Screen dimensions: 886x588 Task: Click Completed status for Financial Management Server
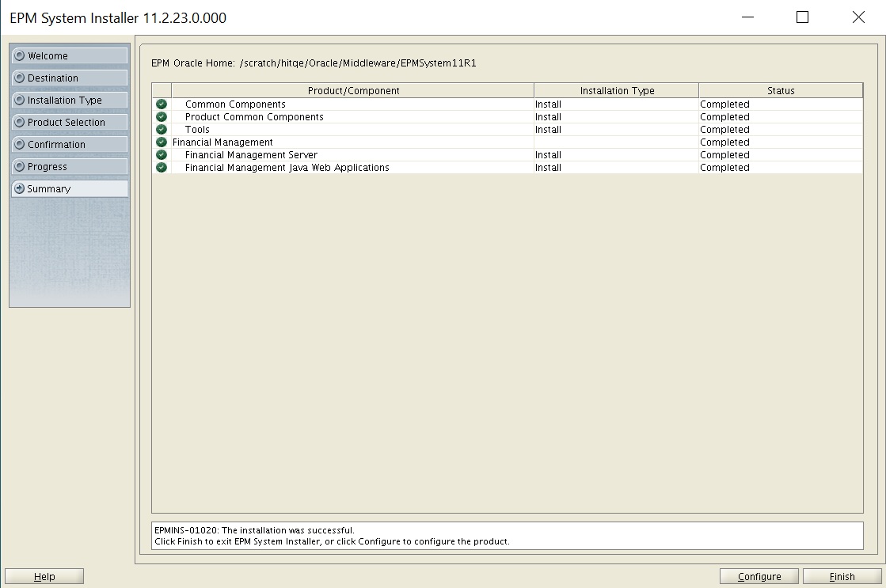tap(724, 155)
